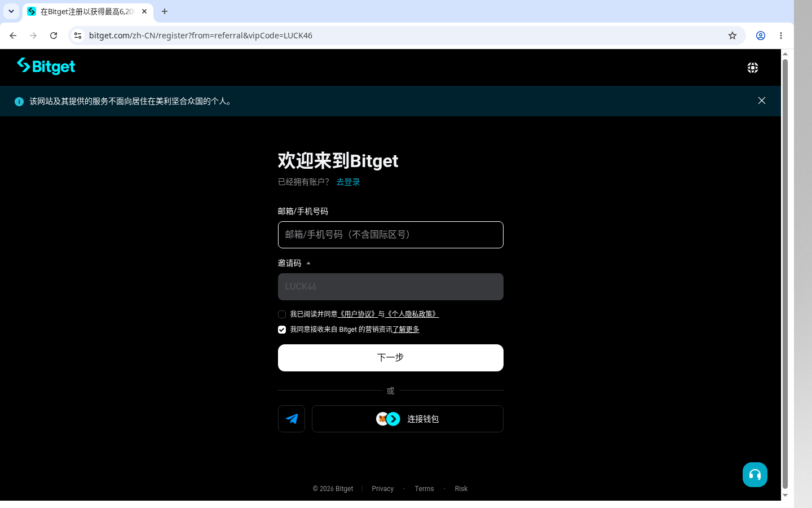Click the 下一步 button
812x508 pixels.
(x=390, y=358)
